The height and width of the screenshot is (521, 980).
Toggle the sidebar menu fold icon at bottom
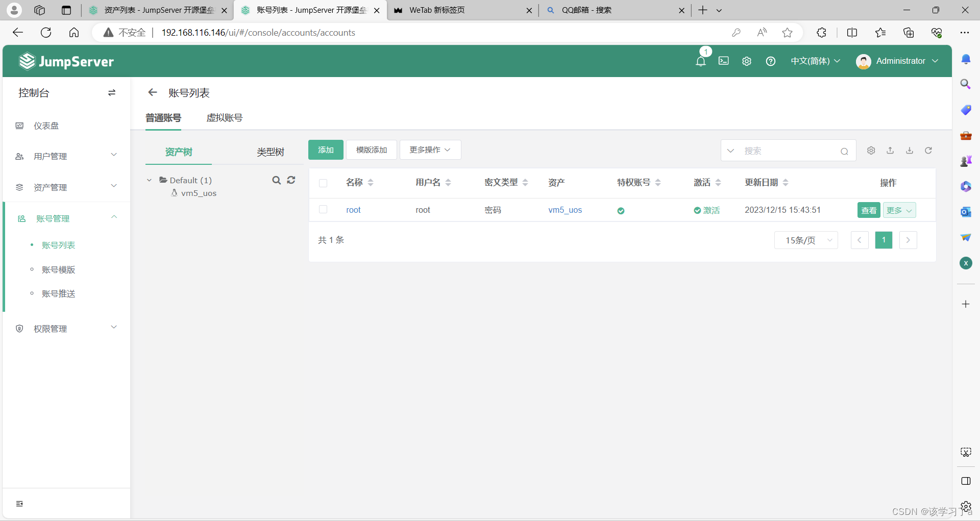(x=19, y=504)
